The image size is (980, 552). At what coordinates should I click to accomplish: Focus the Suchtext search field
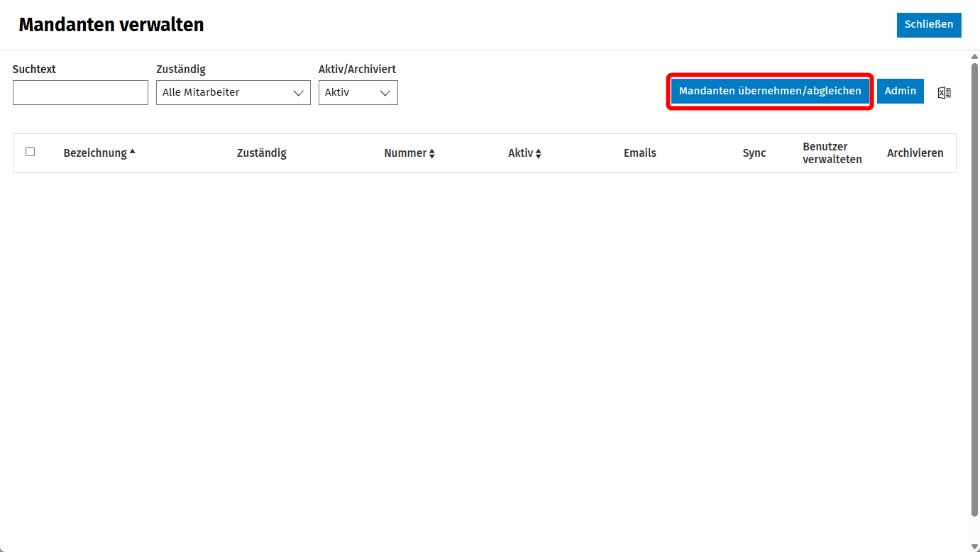tap(80, 92)
